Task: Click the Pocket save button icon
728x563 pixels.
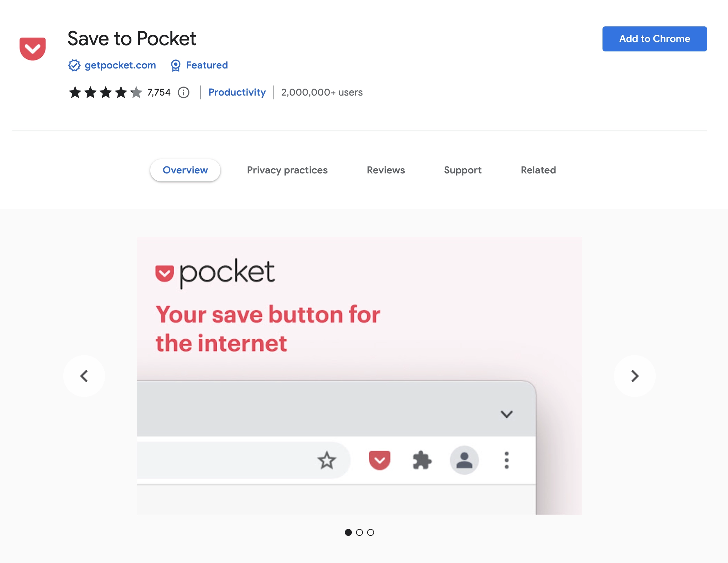Action: 379,460
